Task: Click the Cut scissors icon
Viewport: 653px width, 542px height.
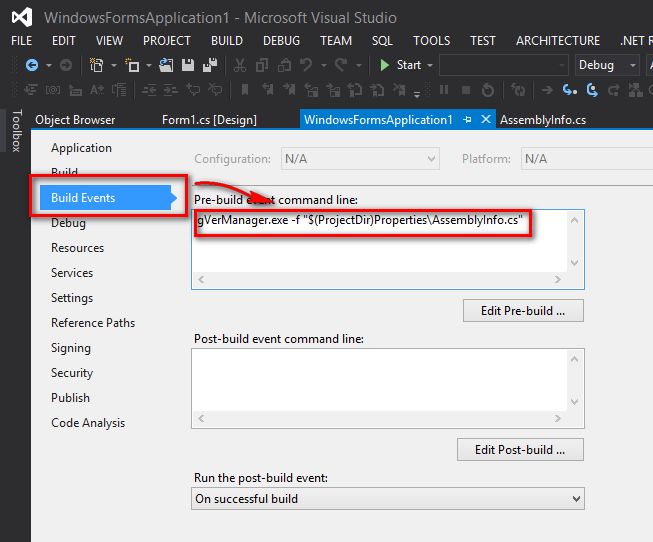Action: pos(240,65)
